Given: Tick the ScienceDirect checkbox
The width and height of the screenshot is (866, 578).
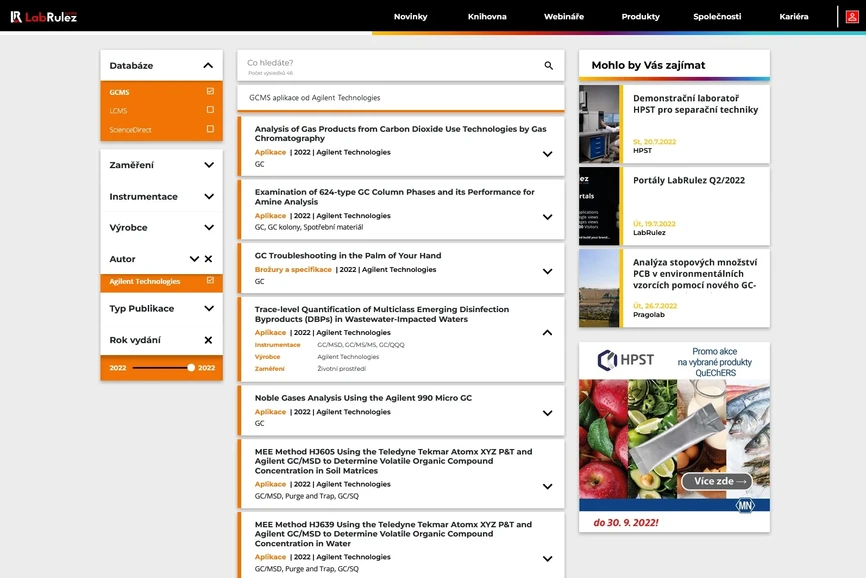Looking at the screenshot, I should 210,129.
